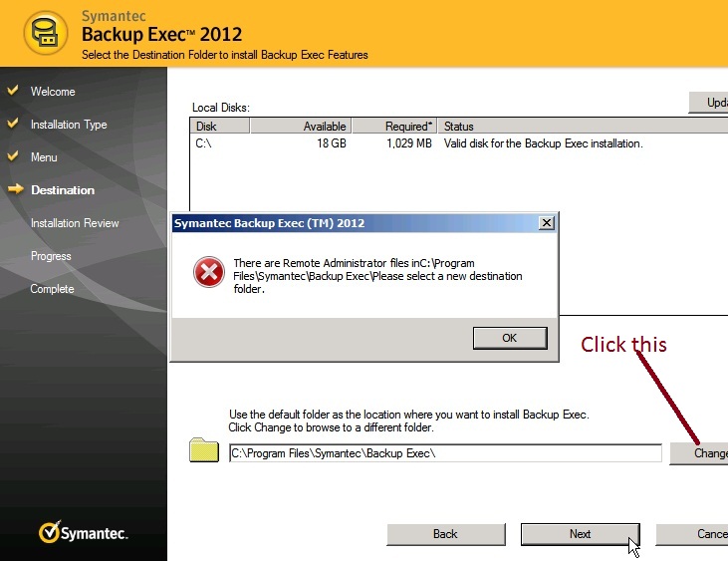Viewport: 728px width, 561px height.
Task: Click the Status column header
Action: point(583,127)
